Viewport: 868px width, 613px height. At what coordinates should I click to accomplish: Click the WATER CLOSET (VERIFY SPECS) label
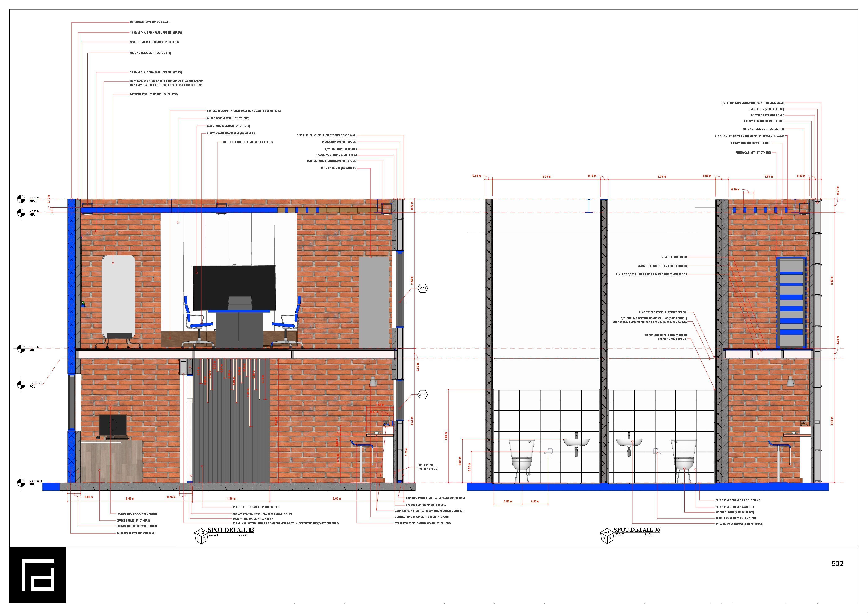pos(735,512)
